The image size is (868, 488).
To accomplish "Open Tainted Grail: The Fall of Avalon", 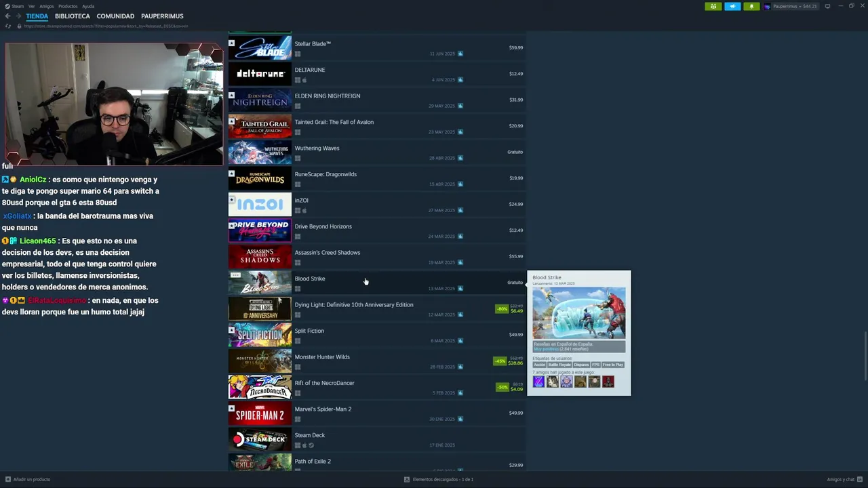I will [x=376, y=126].
